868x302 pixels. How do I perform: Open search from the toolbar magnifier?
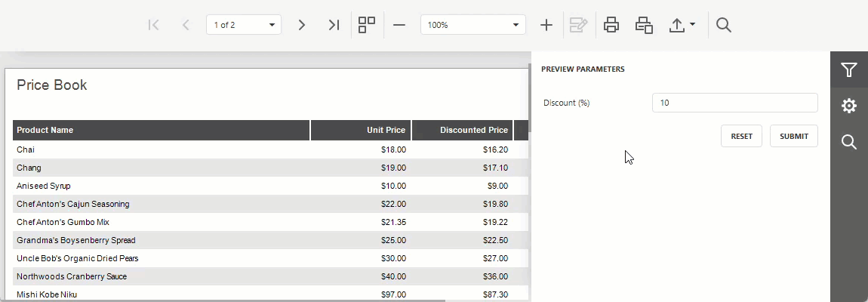(x=724, y=25)
